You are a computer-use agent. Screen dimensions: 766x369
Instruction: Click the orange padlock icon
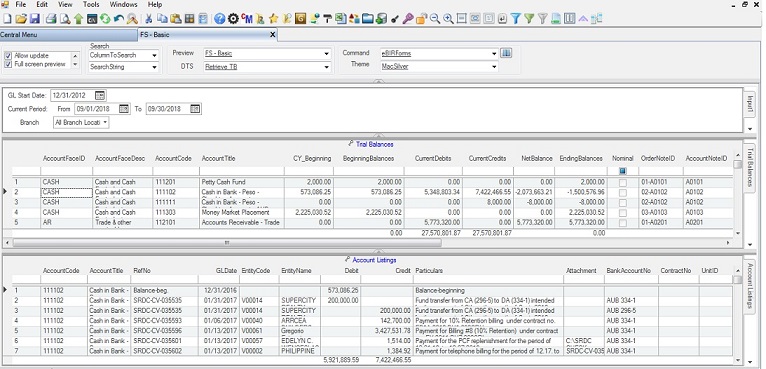(x=421, y=19)
